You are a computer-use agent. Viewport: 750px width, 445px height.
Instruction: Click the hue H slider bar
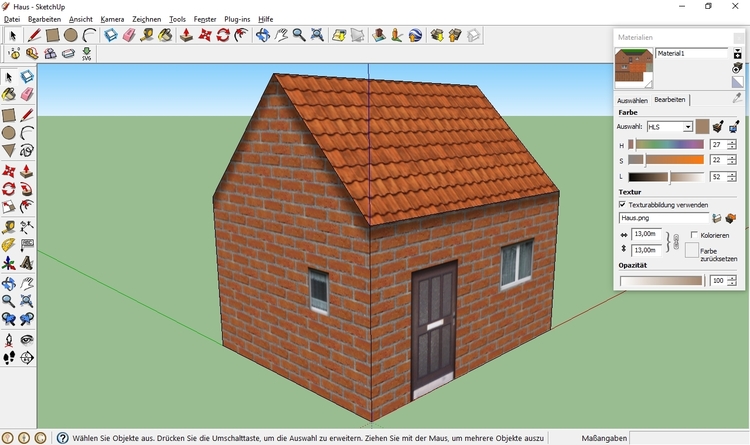(666, 145)
